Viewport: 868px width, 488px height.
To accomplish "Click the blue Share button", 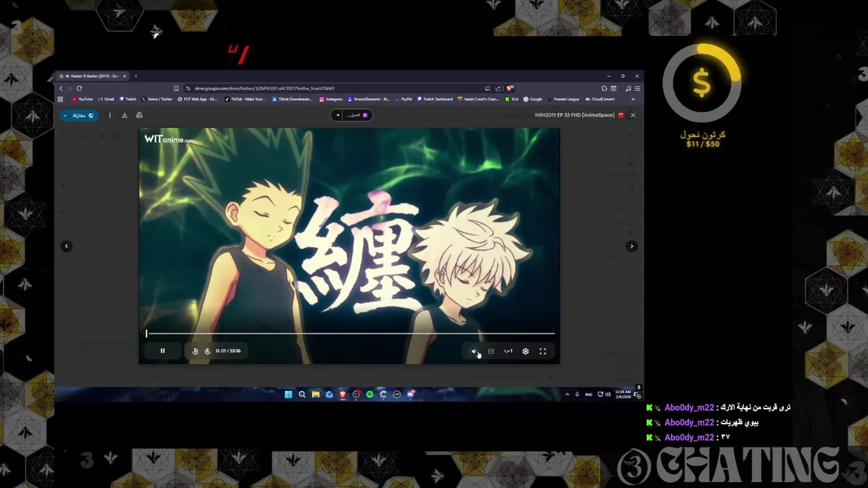I will click(x=79, y=115).
